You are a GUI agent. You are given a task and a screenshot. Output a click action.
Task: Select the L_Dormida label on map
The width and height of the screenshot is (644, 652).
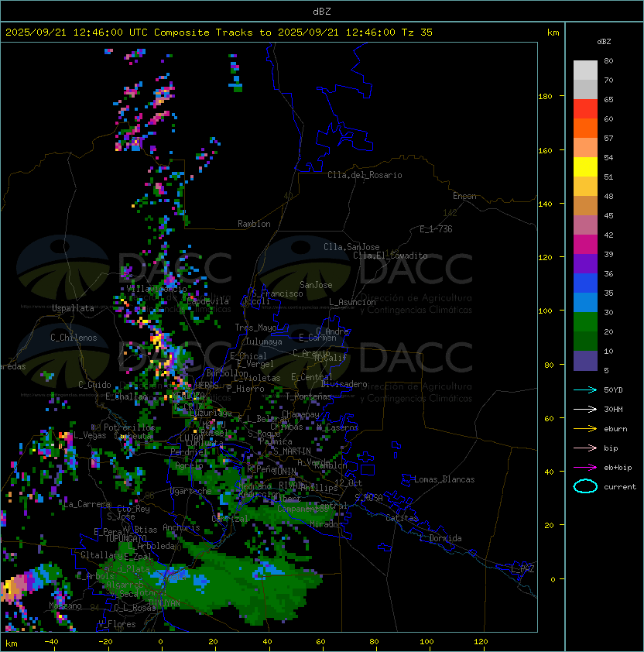(x=440, y=538)
